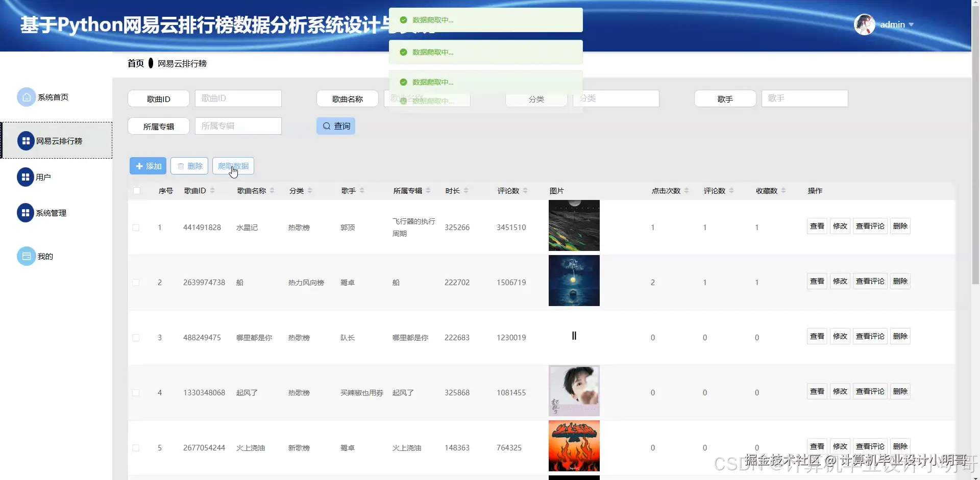Click the 删除 batch delete button
Image resolution: width=980 pixels, height=480 pixels.
(189, 166)
